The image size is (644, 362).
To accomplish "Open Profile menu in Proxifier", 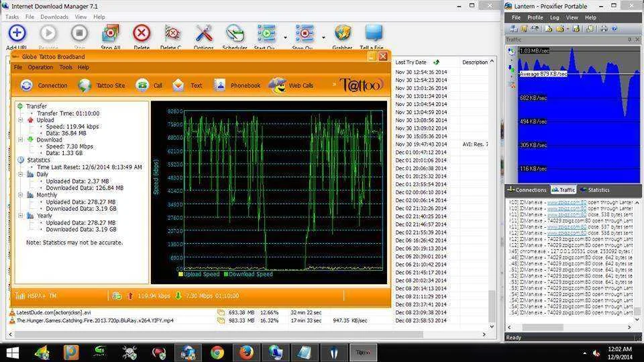I will (535, 17).
